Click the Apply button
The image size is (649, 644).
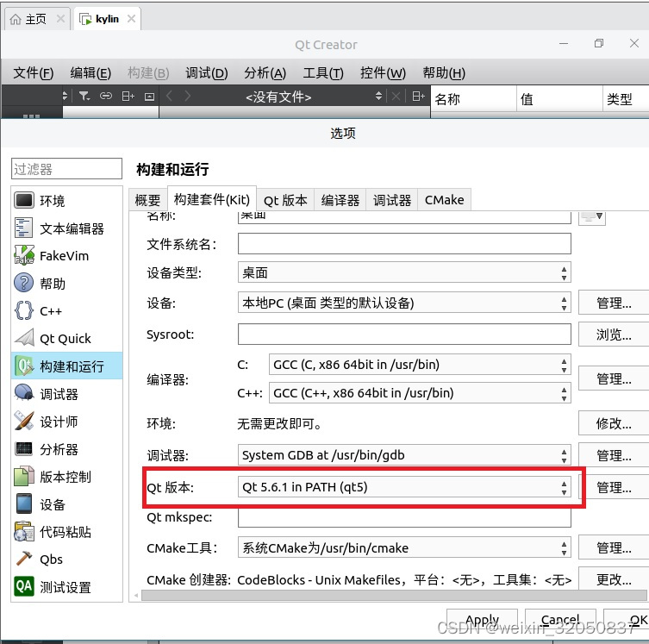482,620
